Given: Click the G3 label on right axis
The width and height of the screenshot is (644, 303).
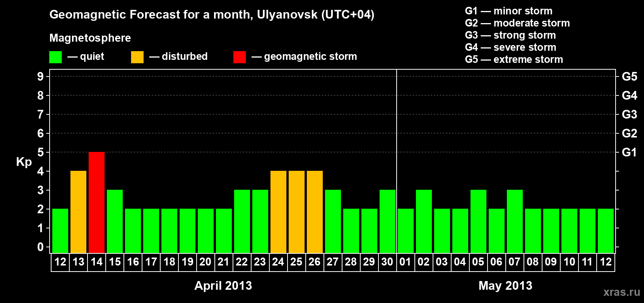Looking at the screenshot, I should [630, 114].
